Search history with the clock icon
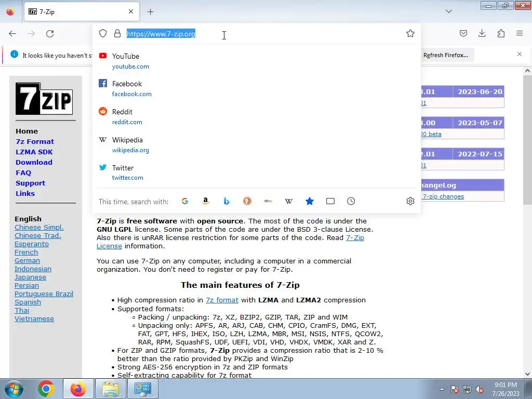 pyautogui.click(x=351, y=201)
